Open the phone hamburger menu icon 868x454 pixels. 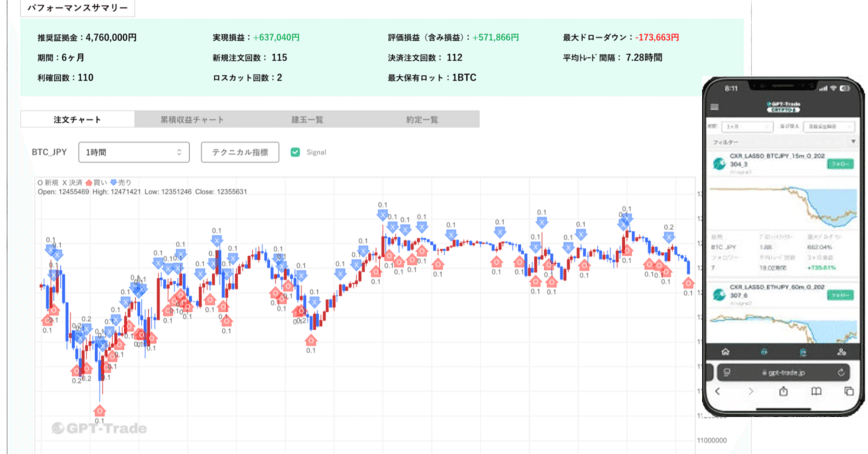714,107
